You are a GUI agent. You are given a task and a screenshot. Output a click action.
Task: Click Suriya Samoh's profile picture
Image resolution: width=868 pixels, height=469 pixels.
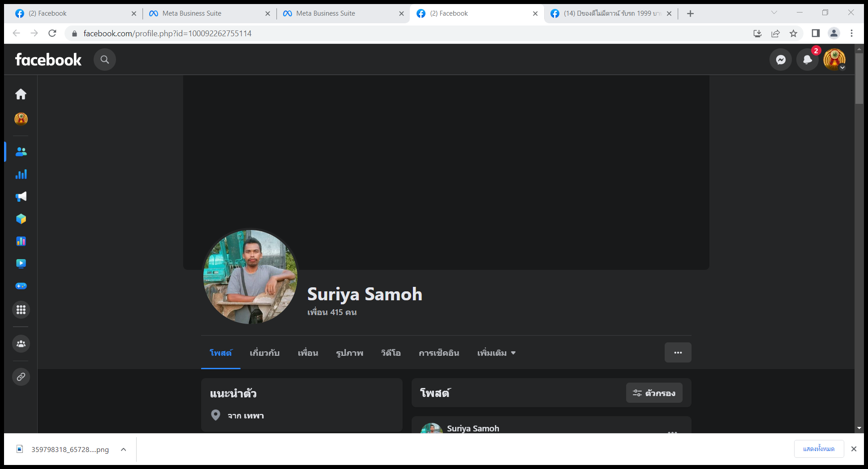250,277
